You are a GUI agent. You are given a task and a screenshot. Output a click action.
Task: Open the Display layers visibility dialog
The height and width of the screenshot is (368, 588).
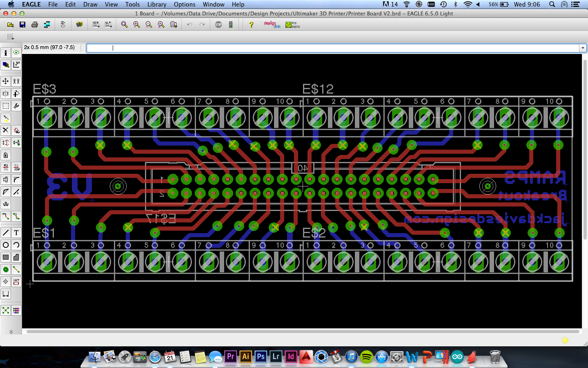6,65
